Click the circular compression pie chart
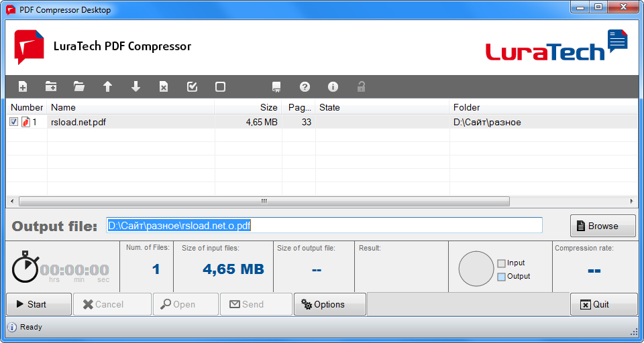The image size is (644, 343). [x=476, y=269]
